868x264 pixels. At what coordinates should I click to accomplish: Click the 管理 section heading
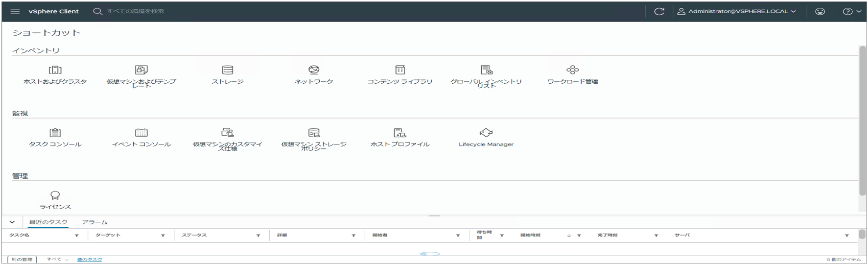(x=20, y=176)
